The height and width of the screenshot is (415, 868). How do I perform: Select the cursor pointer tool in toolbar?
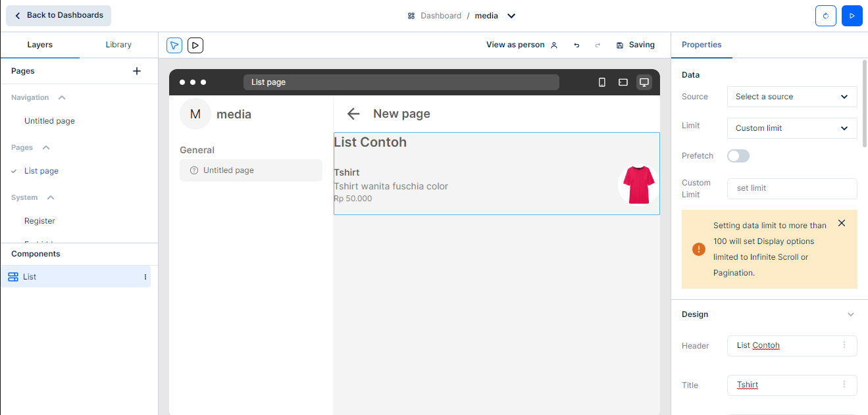[174, 45]
